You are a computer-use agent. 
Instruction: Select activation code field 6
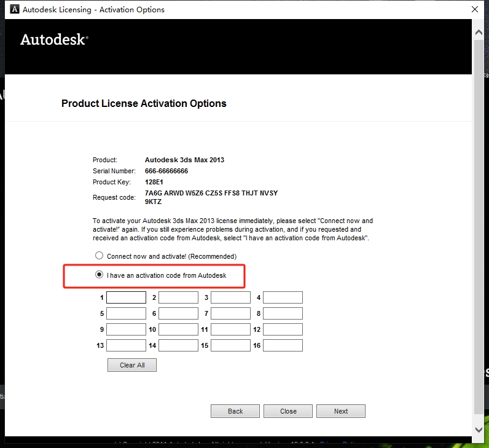178,313
